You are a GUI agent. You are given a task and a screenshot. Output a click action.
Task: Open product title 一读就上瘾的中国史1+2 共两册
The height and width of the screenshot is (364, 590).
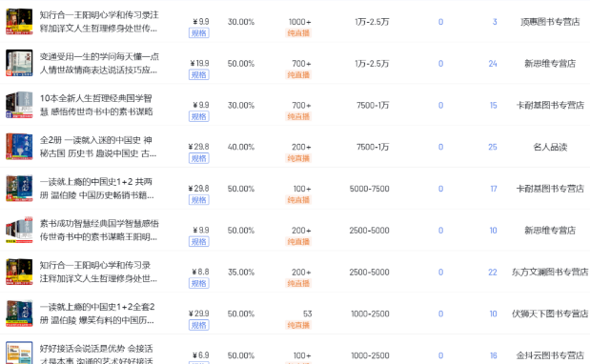(x=96, y=189)
